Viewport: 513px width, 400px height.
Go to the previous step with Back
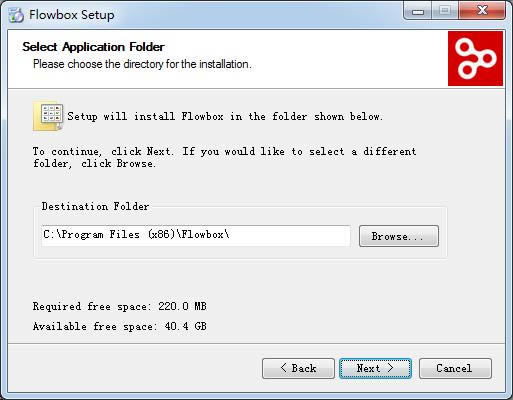pos(298,368)
